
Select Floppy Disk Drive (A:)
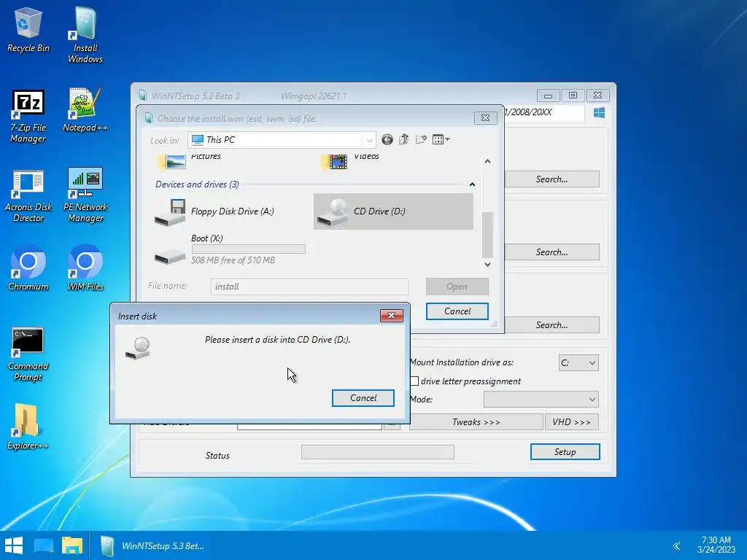point(231,211)
